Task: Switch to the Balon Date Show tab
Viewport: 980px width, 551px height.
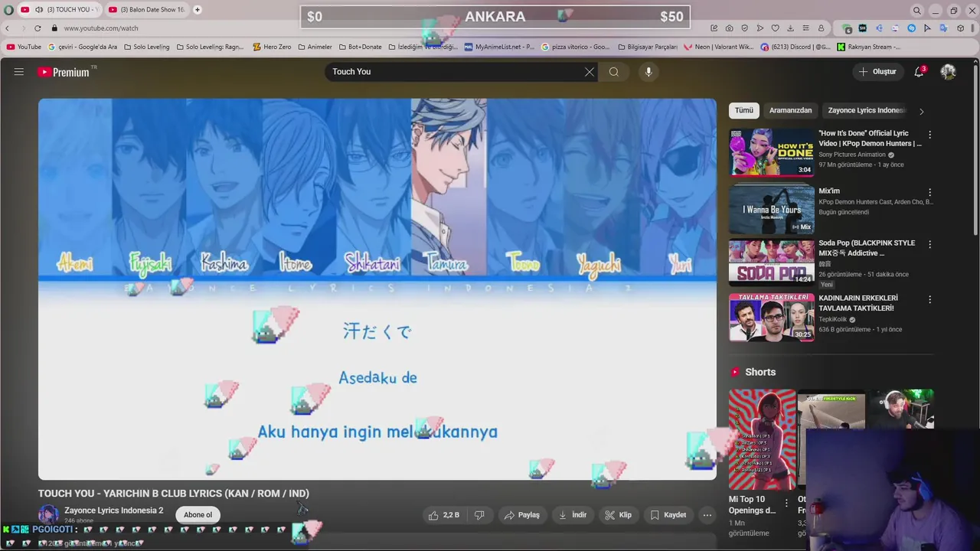Action: [x=146, y=10]
